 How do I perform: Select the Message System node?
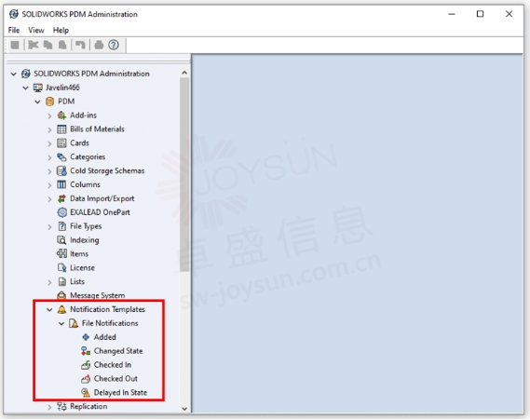(x=98, y=295)
